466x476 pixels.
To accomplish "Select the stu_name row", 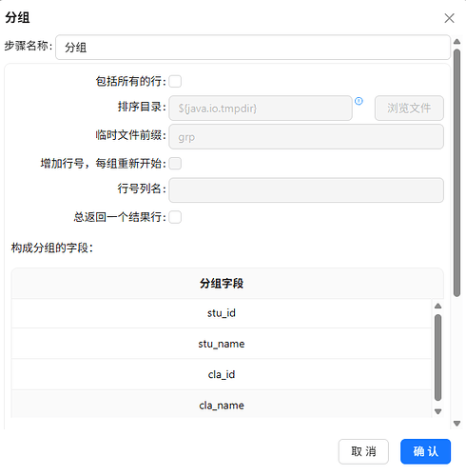I will pos(222,344).
